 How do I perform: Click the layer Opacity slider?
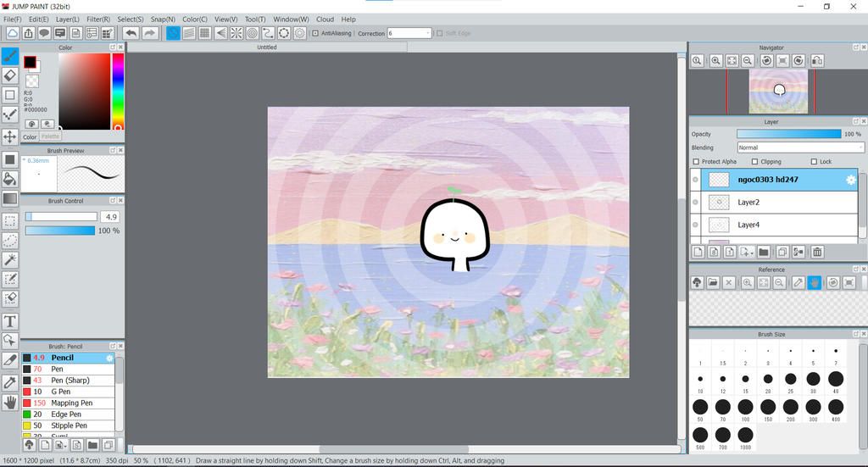tap(789, 134)
